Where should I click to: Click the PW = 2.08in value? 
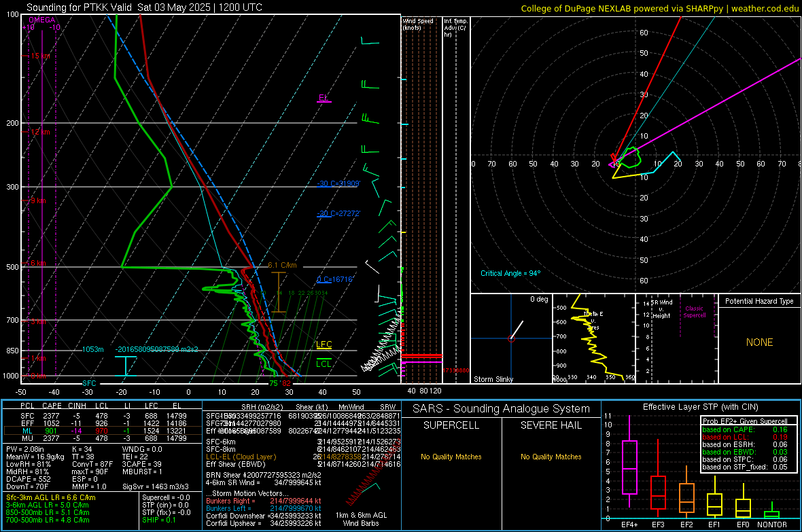pos(25,449)
